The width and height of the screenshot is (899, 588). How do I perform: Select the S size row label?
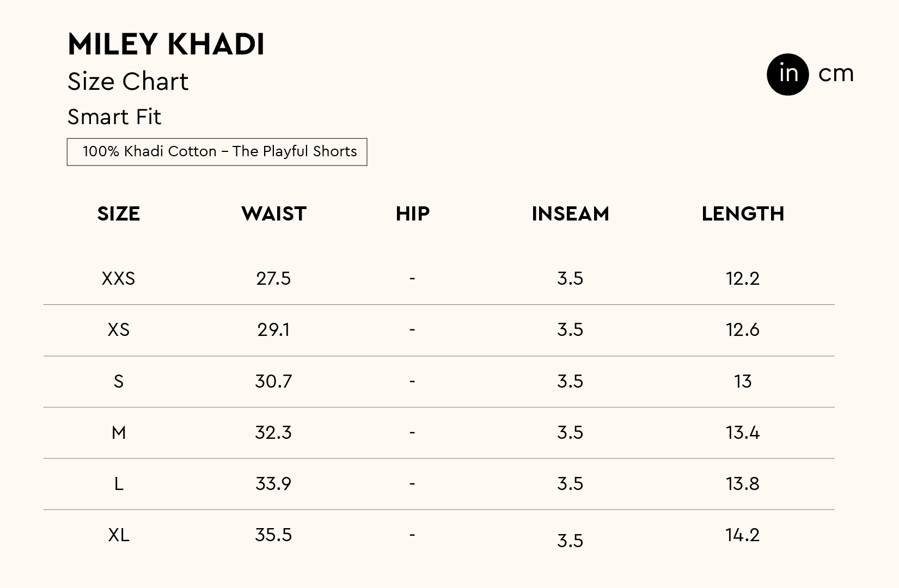tap(119, 381)
